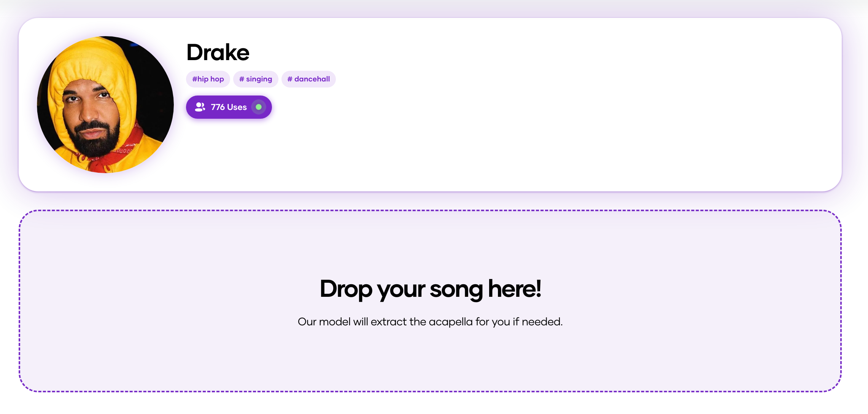Click the hash symbol of dancehall tag
The width and height of the screenshot is (868, 414).
click(x=290, y=79)
